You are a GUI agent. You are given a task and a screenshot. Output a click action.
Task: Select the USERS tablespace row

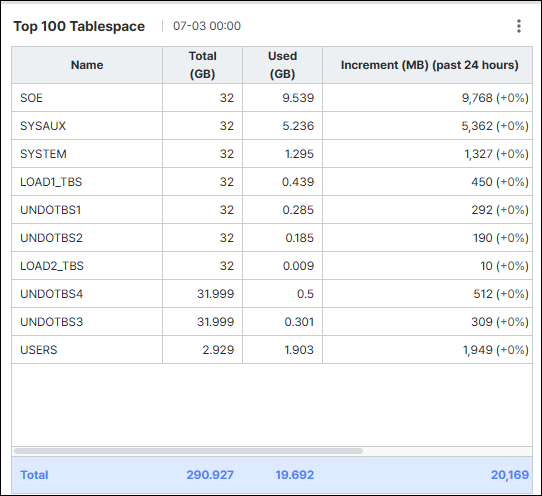point(272,350)
